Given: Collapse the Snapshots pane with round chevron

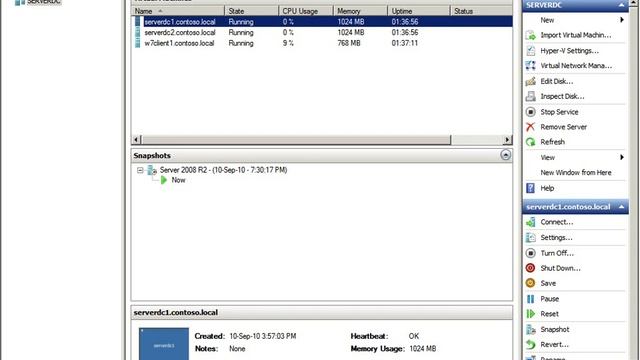Looking at the screenshot, I should click(x=505, y=155).
